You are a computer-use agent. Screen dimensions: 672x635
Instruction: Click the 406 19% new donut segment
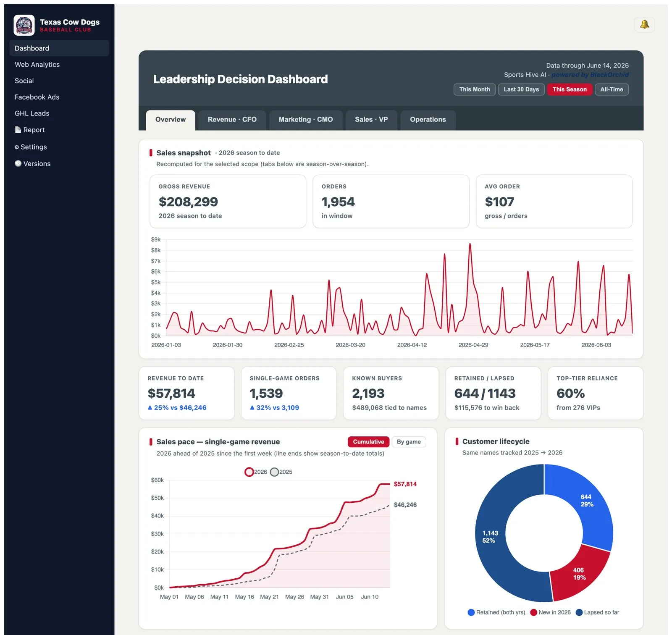pyautogui.click(x=579, y=574)
